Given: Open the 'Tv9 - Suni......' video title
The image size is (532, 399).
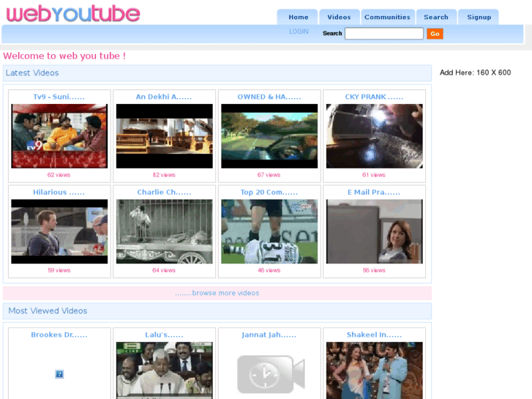Looking at the screenshot, I should (59, 97).
